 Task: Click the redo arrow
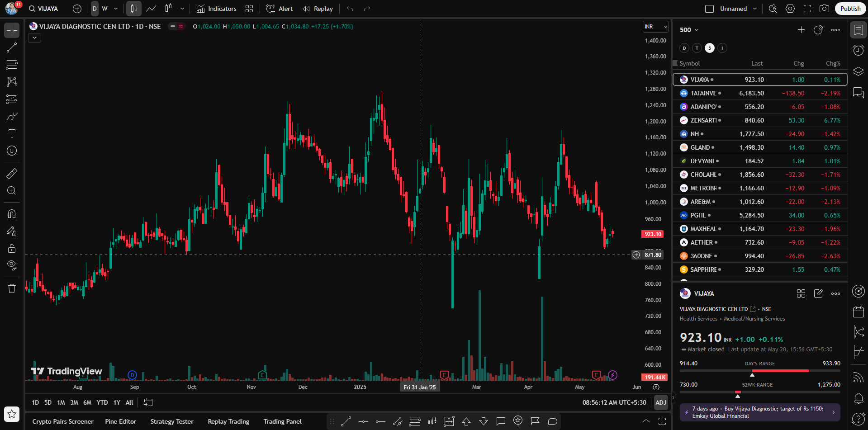(x=367, y=9)
